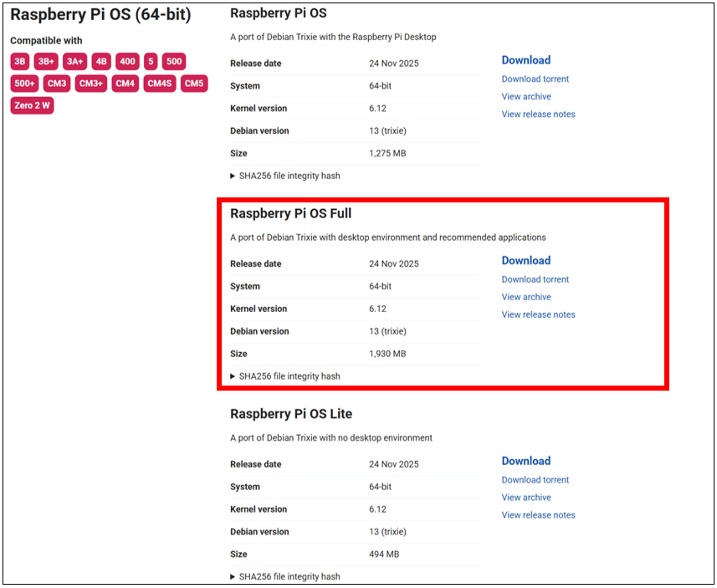Click the CM5 compatibility badge
The width and height of the screenshot is (717, 588).
194,83
